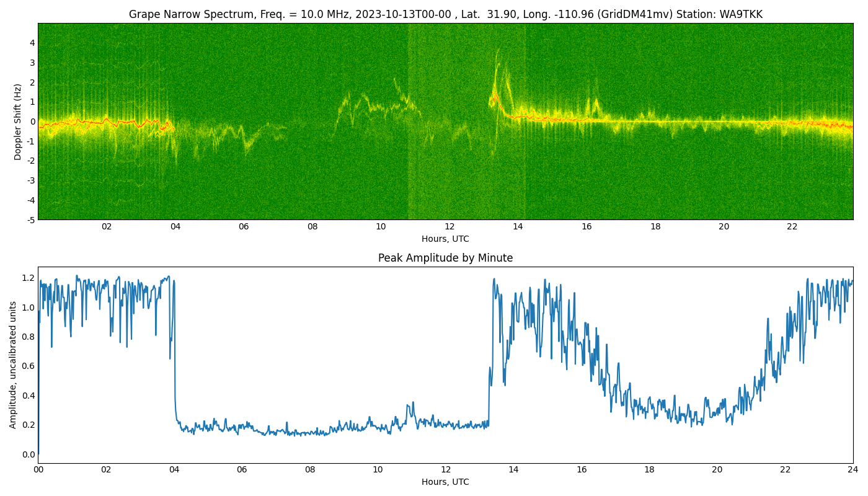Click the spectrogram x-axis tick label 16
Screen dimensions: 868x496
click(x=587, y=226)
